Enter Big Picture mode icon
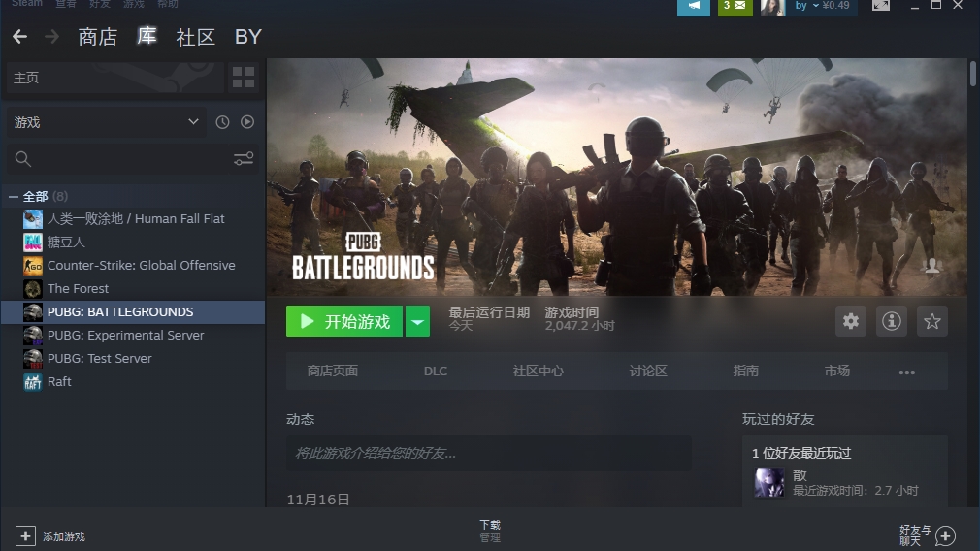 [881, 6]
